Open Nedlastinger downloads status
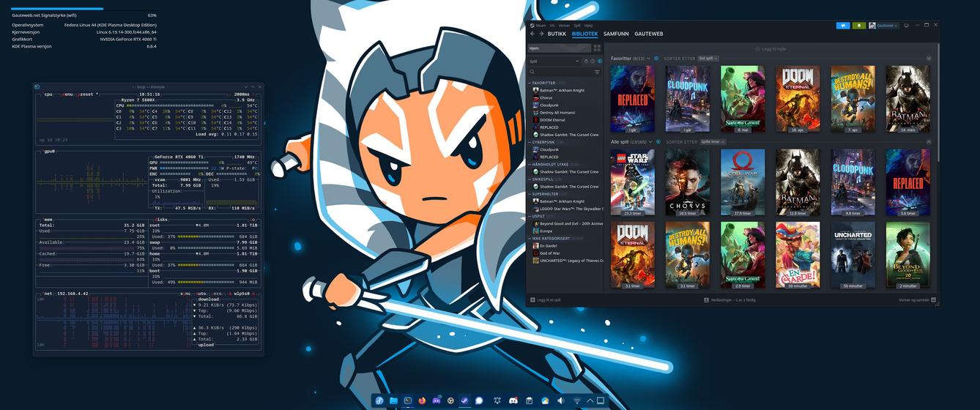This screenshot has height=410, width=980. 730,300
